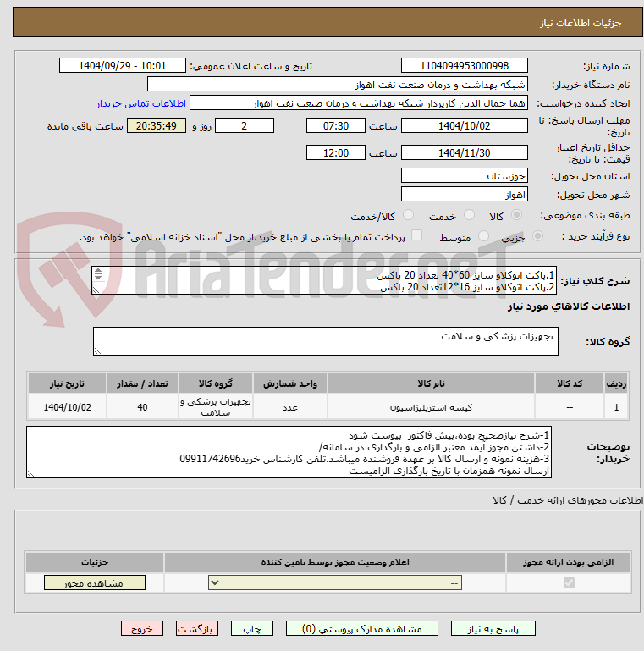
Task: Click the 'مشاهده مجوز' view permit button
Action: [95, 583]
